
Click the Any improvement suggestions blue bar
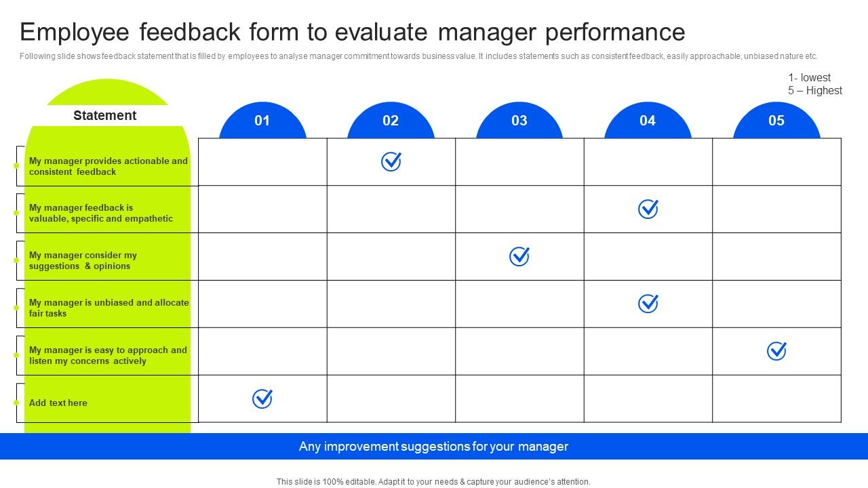tap(434, 447)
